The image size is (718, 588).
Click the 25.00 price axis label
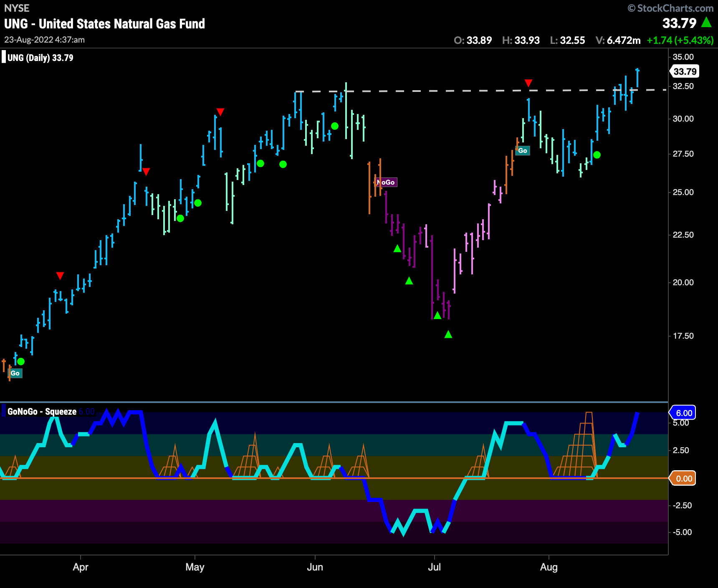click(x=683, y=192)
